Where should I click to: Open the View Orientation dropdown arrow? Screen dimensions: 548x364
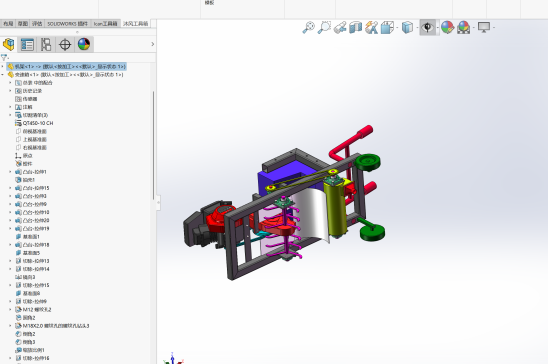coord(397,28)
